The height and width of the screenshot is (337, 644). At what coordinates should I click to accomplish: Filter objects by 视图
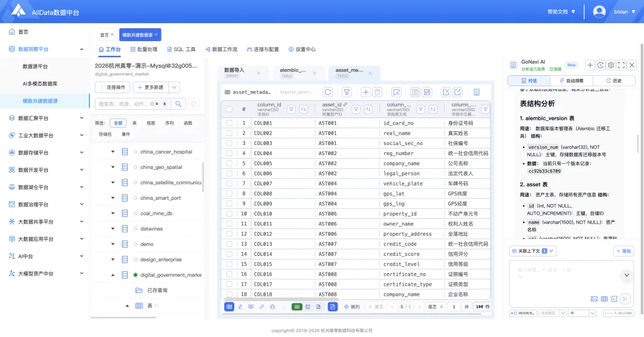click(x=151, y=123)
